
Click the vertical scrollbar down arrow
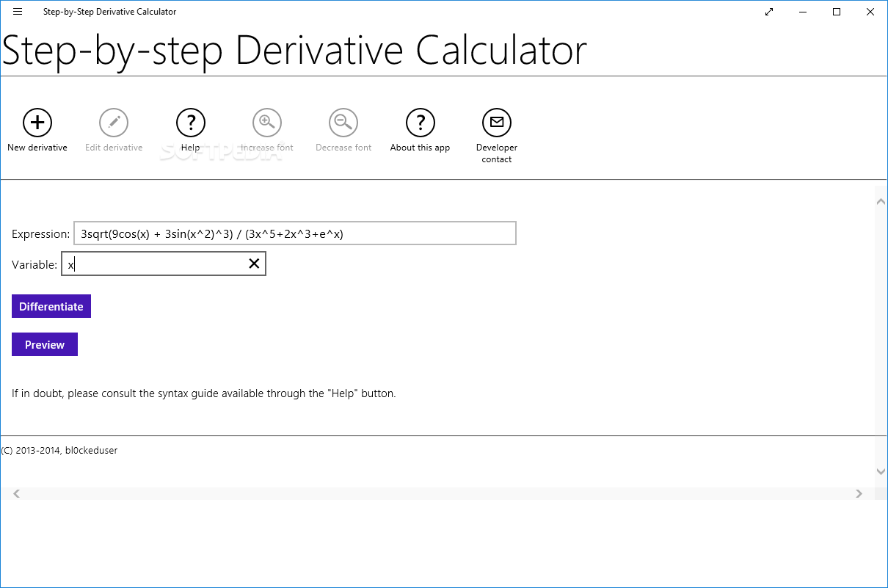[881, 471]
